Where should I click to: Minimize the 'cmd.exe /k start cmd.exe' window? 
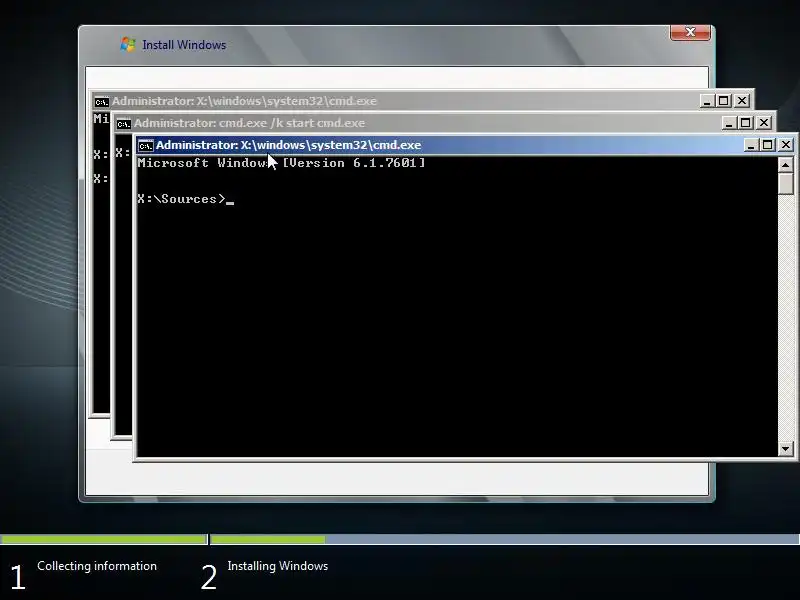[729, 123]
